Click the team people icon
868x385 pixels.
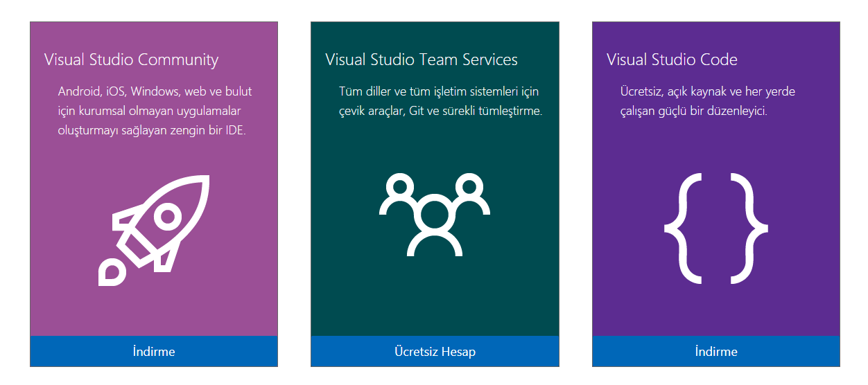click(435, 215)
